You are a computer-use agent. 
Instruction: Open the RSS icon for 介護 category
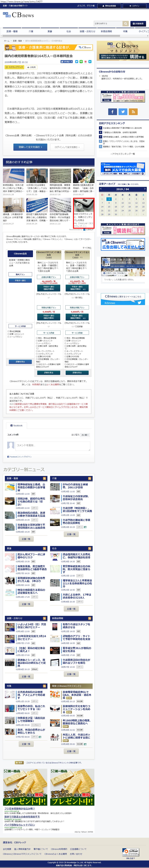coord(90,478)
